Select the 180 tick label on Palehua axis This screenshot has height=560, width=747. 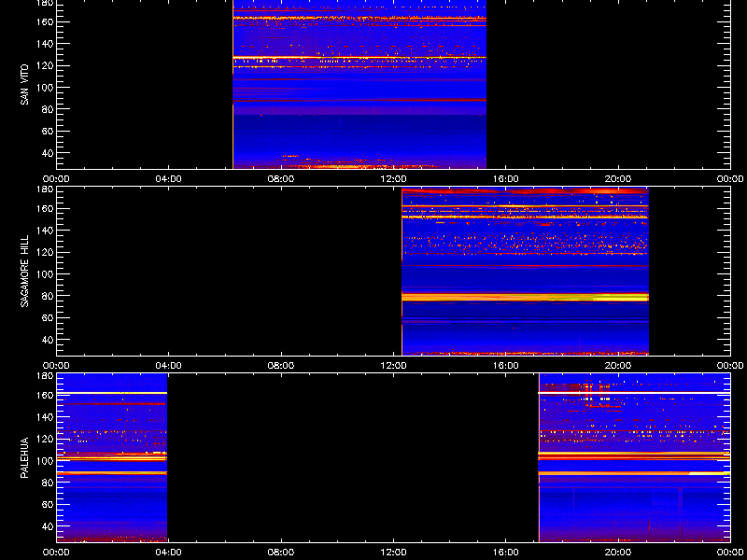tap(46, 376)
